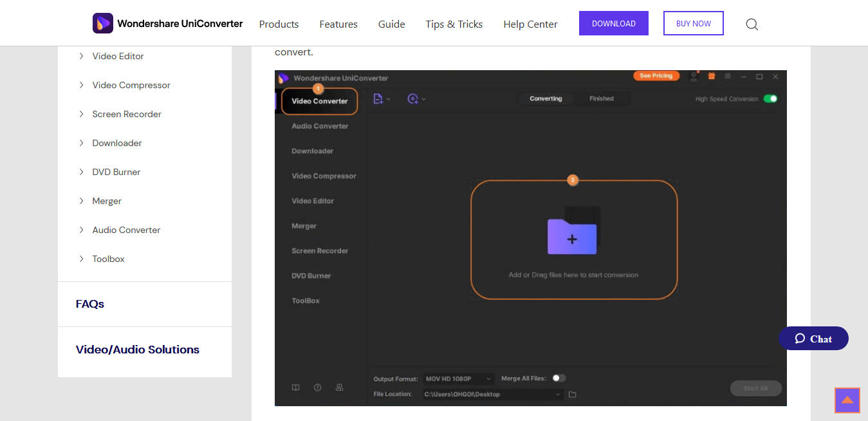Click the Wondershare UniConverter logo icon
Viewport: 868px width, 421px height.
click(x=103, y=24)
